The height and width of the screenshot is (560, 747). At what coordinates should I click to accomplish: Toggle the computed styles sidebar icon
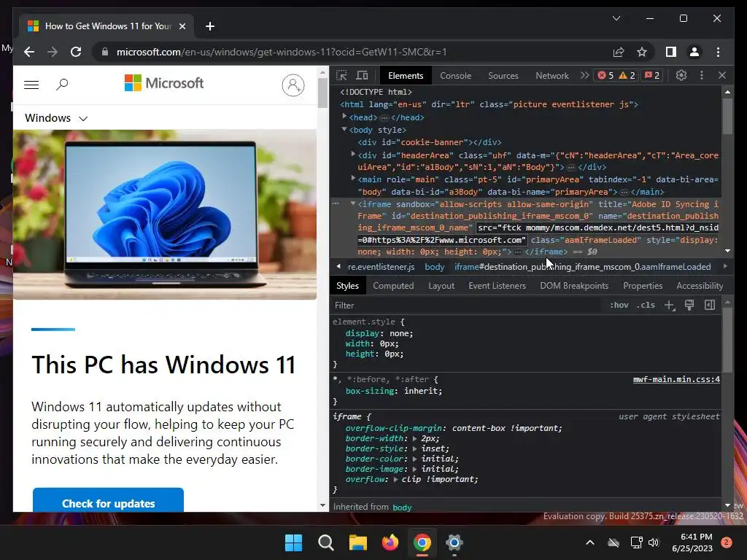pos(709,306)
